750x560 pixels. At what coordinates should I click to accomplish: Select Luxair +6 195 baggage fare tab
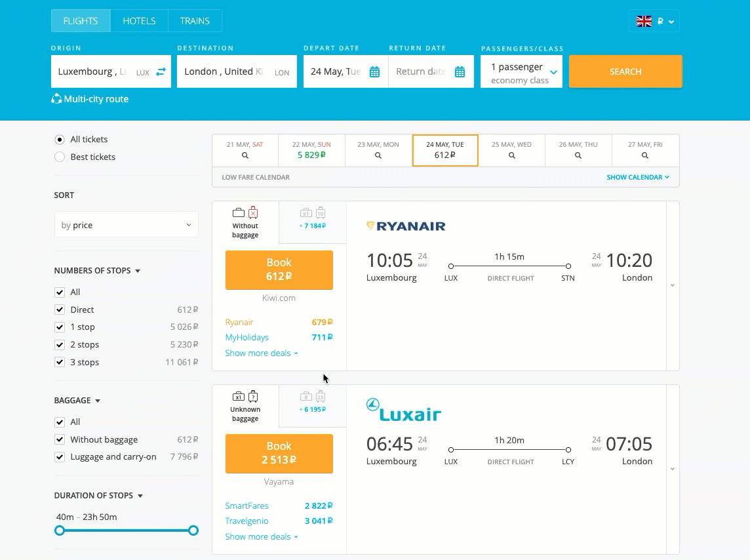[x=312, y=407]
